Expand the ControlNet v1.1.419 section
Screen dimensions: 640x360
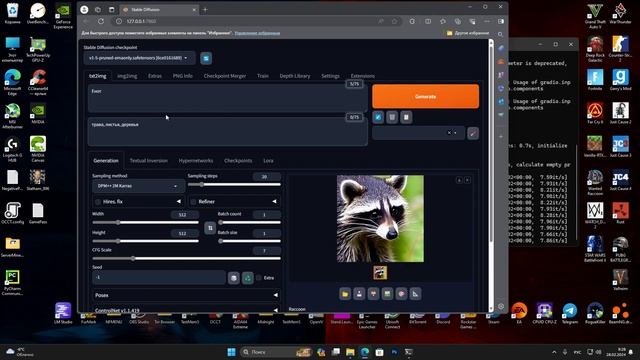point(186,311)
